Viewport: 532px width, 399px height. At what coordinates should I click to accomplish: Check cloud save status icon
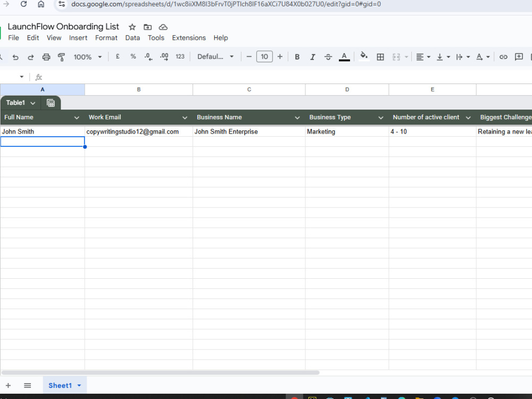coord(163,27)
